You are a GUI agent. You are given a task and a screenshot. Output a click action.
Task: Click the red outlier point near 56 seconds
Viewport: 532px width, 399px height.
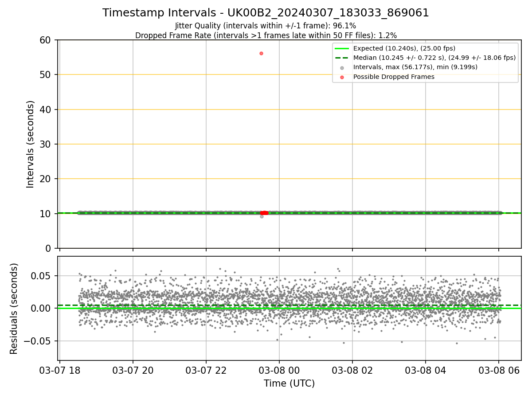[261, 53]
